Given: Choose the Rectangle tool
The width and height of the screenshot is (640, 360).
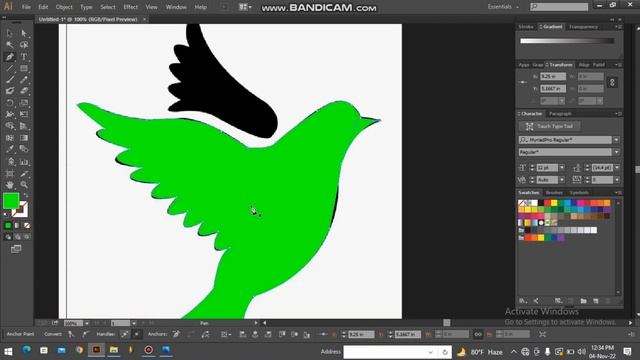Looking at the screenshot, I should coord(24,68).
